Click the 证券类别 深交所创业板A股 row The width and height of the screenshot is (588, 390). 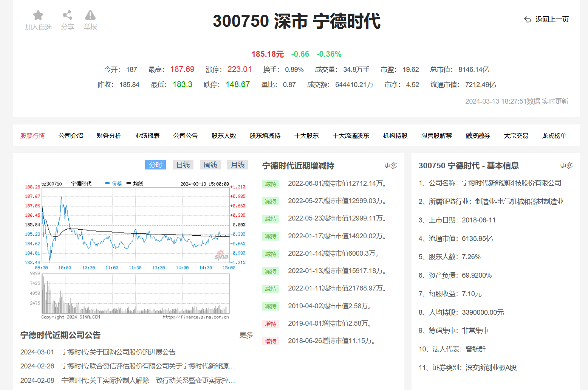click(x=468, y=368)
